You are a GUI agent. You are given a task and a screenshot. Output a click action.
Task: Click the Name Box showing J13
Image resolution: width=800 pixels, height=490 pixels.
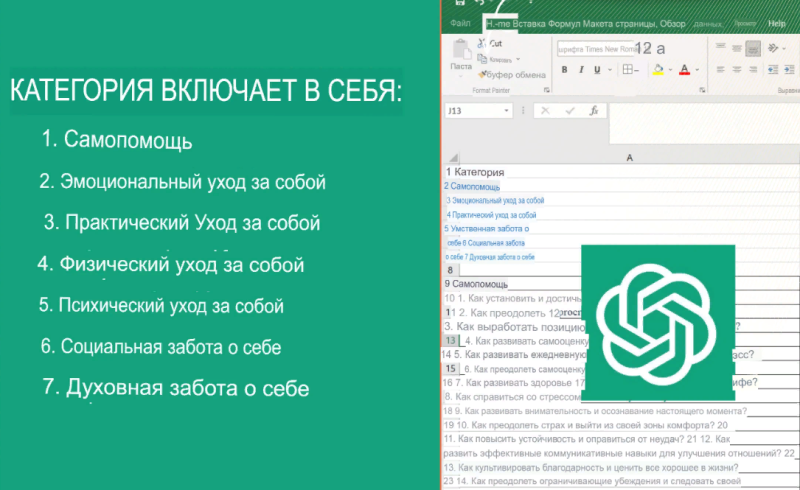click(x=478, y=111)
